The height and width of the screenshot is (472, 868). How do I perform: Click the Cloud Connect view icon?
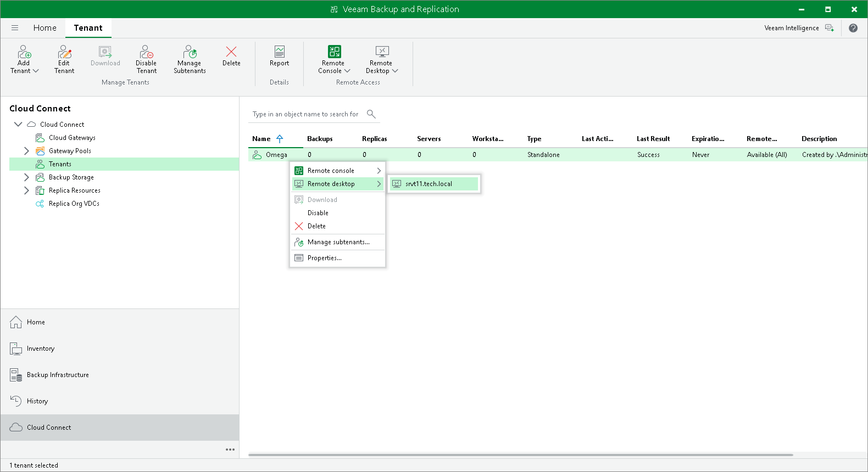coord(16,428)
